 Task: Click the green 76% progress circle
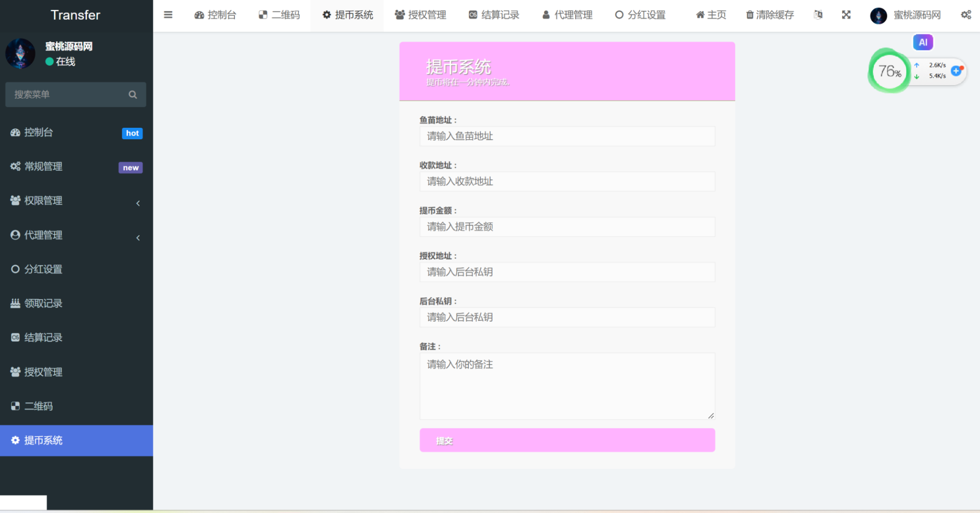[889, 71]
